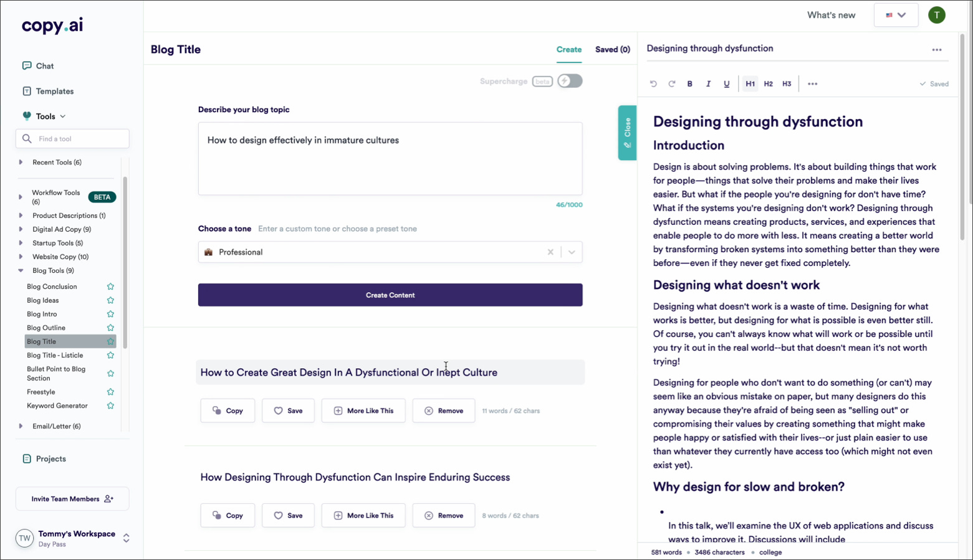This screenshot has width=973, height=560.
Task: Toggle the Supercharge beta switch
Action: click(569, 81)
